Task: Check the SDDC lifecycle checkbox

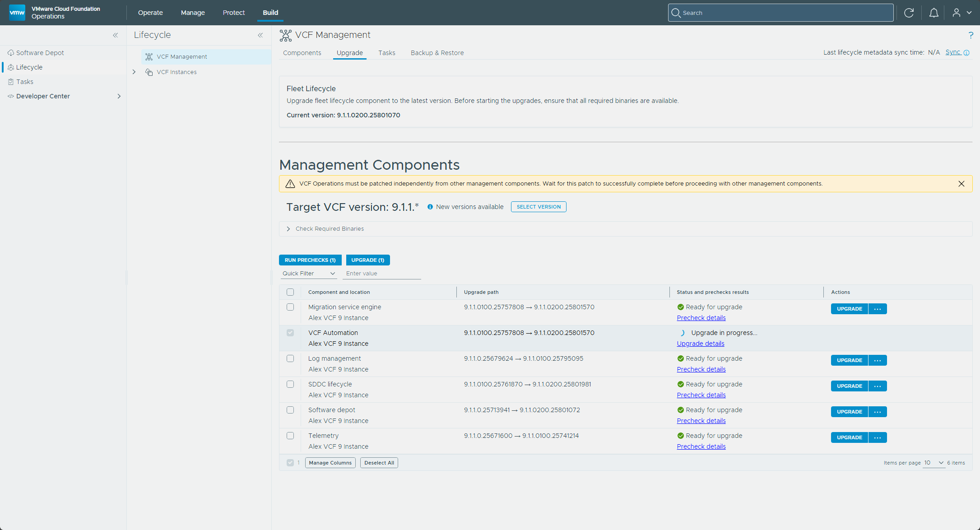Action: [x=290, y=384]
